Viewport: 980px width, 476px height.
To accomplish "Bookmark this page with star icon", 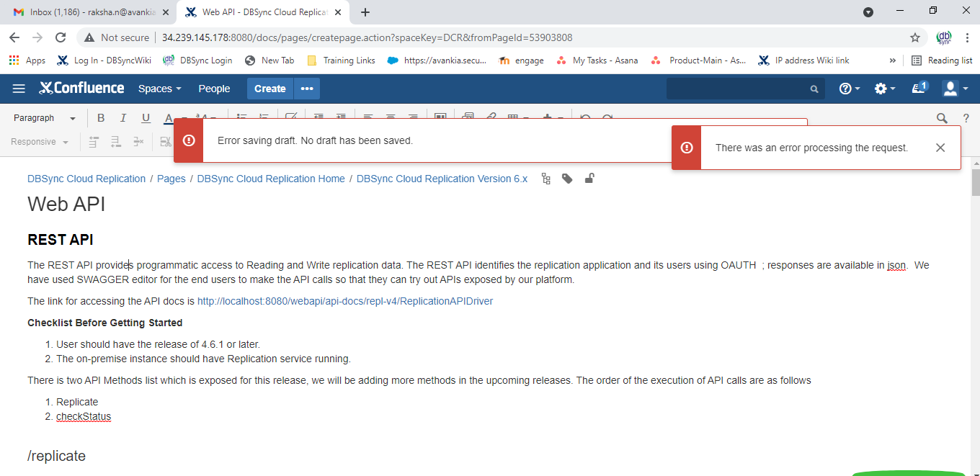I will coord(915,37).
